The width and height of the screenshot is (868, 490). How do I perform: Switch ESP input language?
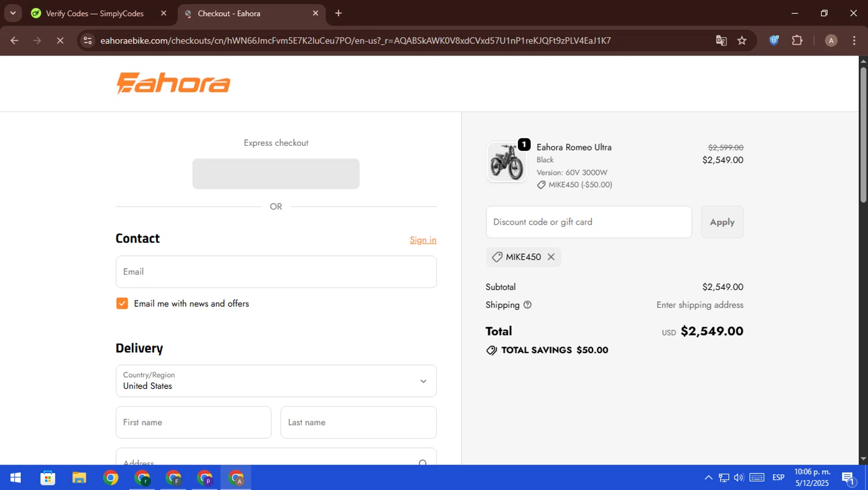pos(778,478)
